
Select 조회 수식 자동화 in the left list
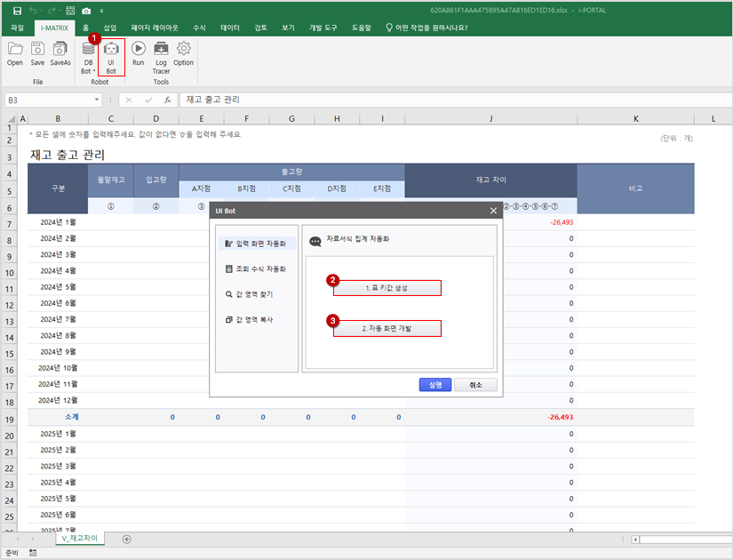(x=255, y=268)
